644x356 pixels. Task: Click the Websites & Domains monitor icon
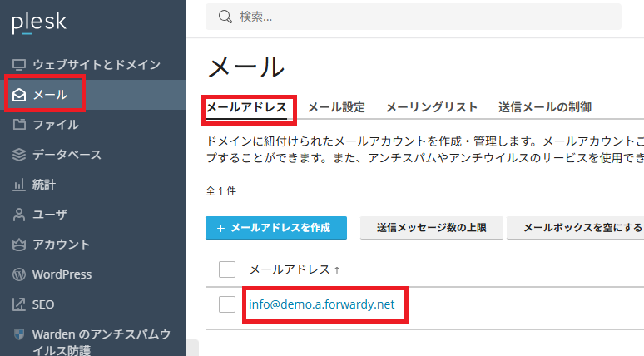19,65
